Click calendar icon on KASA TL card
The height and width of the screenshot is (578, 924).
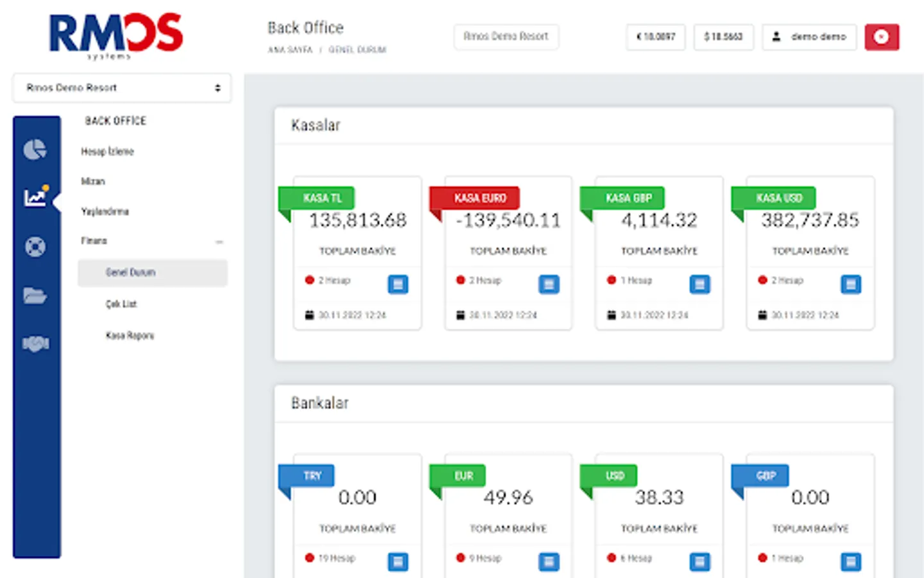click(x=309, y=315)
